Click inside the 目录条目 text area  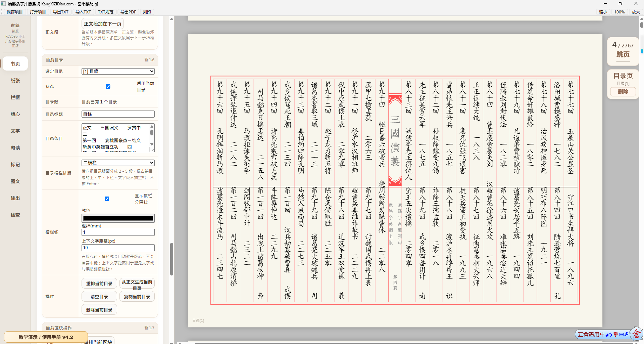pyautogui.click(x=115, y=138)
